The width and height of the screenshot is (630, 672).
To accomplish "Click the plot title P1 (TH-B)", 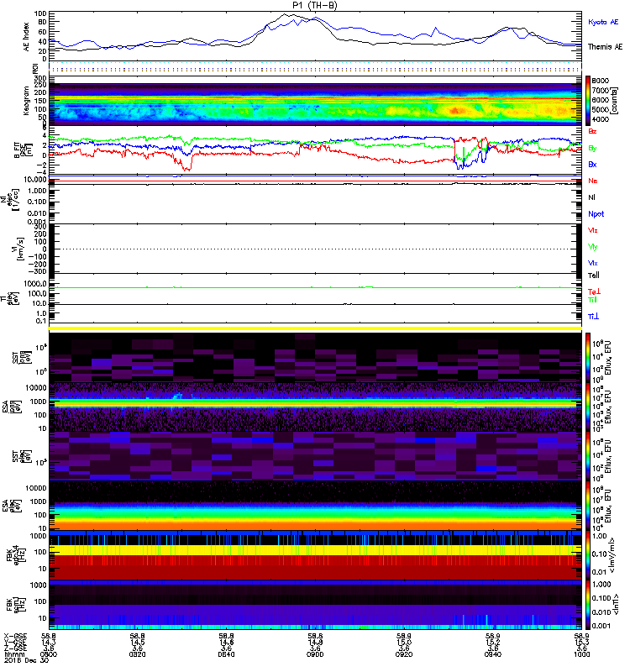I will (314, 5).
